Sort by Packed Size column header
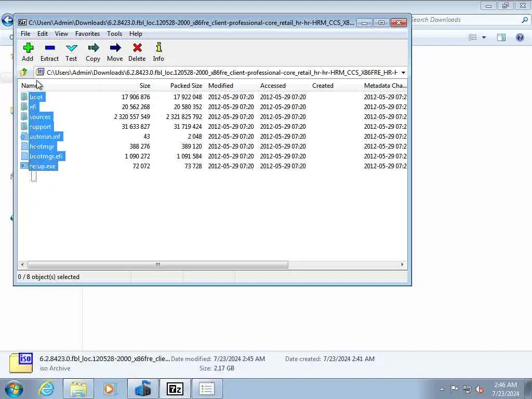 (x=178, y=86)
